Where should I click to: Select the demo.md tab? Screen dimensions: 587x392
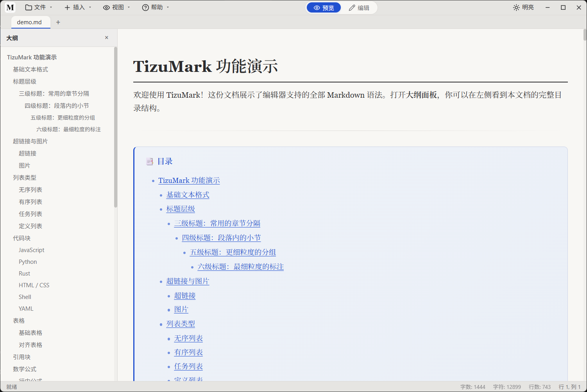pos(29,22)
